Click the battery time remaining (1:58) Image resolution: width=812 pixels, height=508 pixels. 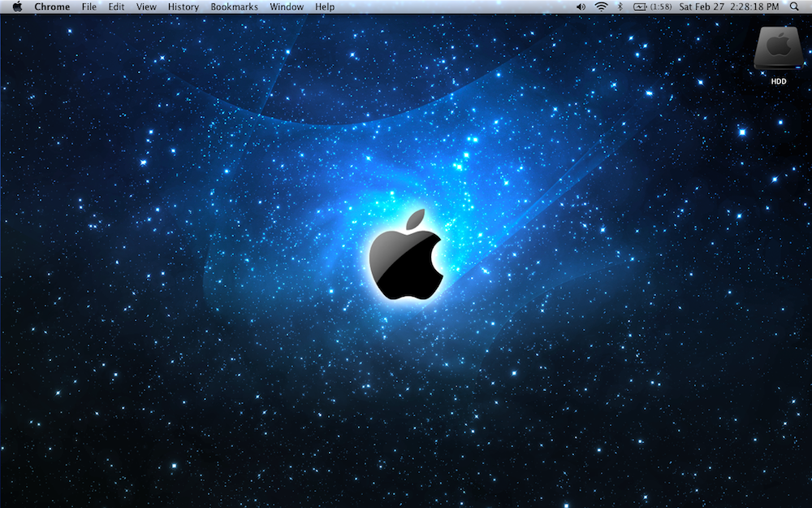click(x=661, y=7)
